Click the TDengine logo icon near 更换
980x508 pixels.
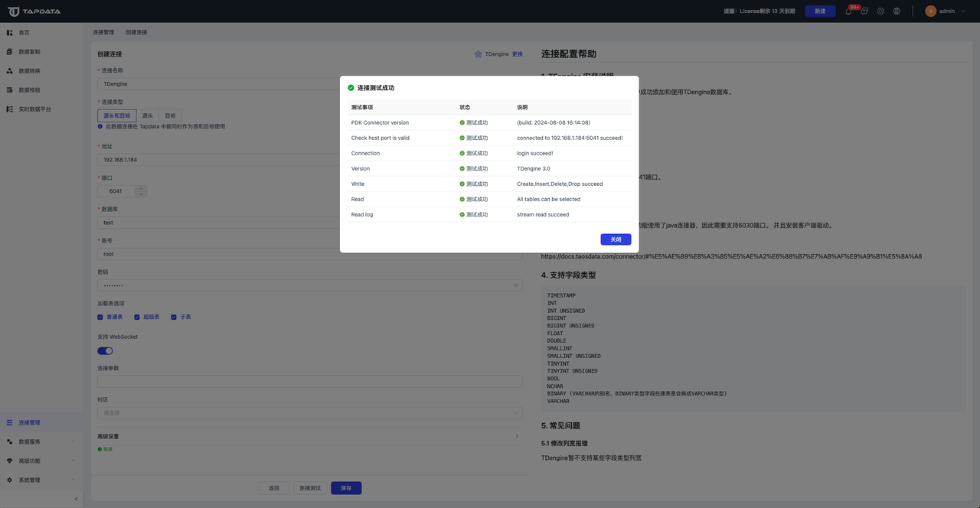pyautogui.click(x=479, y=54)
